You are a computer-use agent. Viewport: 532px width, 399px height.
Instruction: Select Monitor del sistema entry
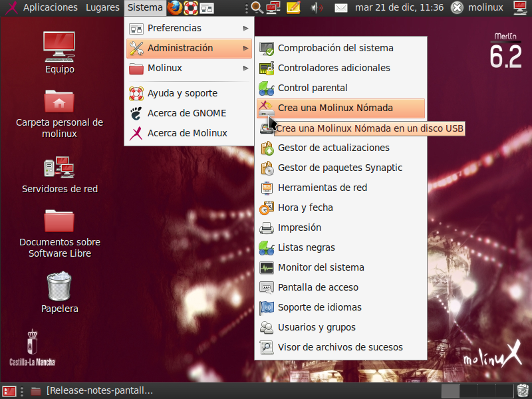click(x=321, y=267)
